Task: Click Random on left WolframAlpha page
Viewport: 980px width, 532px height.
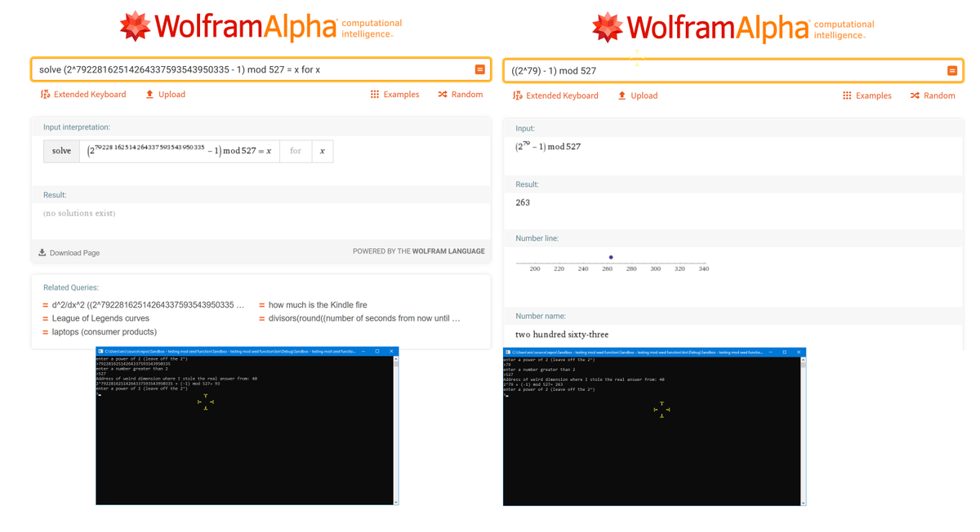Action: [460, 95]
